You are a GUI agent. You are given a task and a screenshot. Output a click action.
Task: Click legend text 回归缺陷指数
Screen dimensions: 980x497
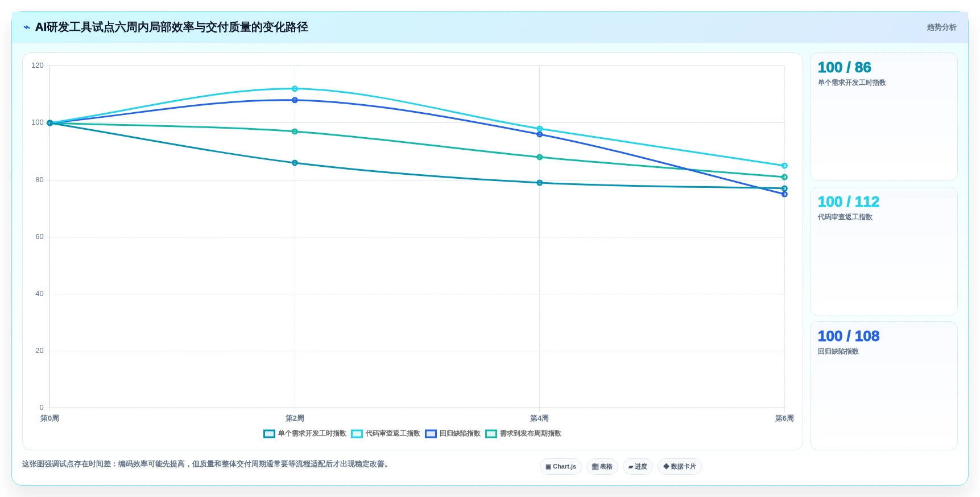(460, 434)
